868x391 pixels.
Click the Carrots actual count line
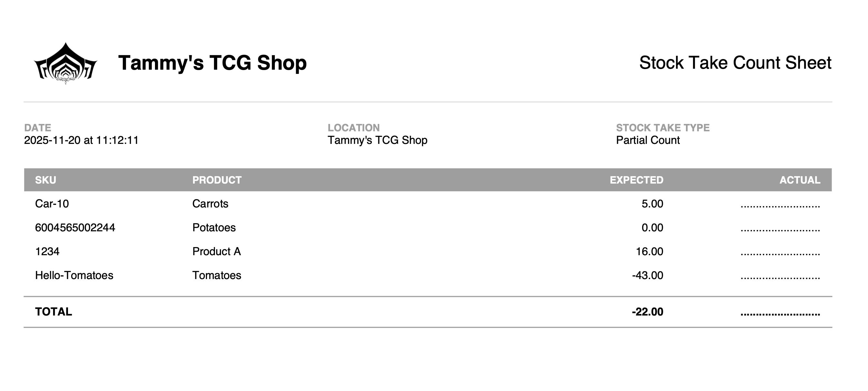pos(780,205)
